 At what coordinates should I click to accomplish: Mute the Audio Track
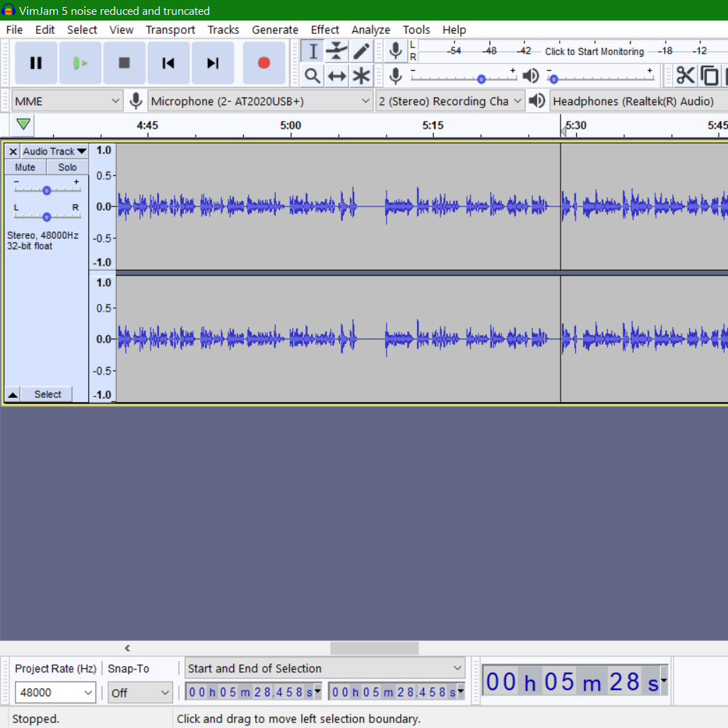coord(25,167)
